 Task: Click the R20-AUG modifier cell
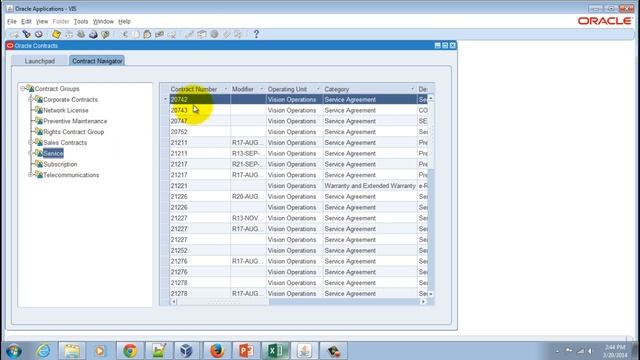[248, 196]
